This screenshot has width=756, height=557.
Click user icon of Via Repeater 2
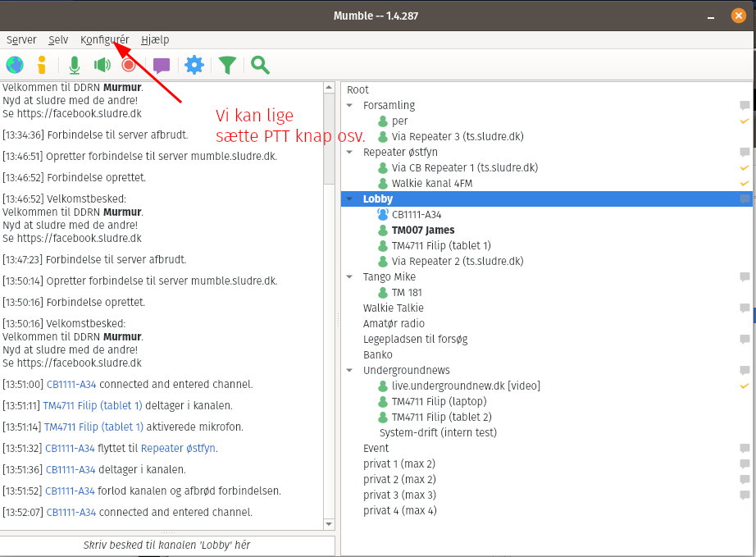pos(383,262)
